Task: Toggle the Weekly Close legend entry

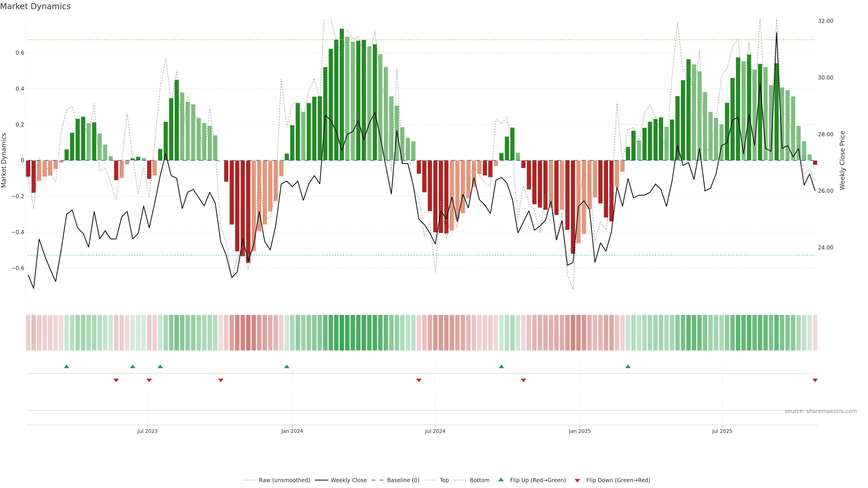Action: (348, 480)
